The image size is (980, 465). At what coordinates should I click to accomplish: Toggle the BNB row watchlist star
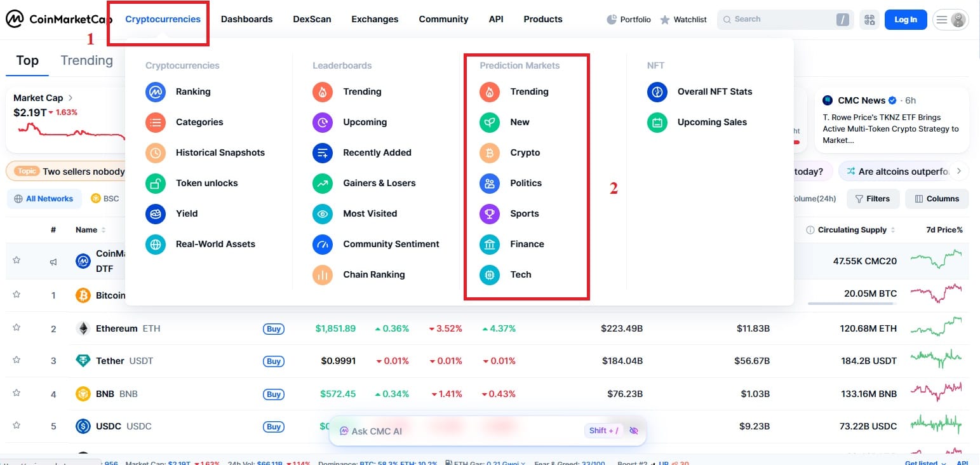[x=17, y=393]
